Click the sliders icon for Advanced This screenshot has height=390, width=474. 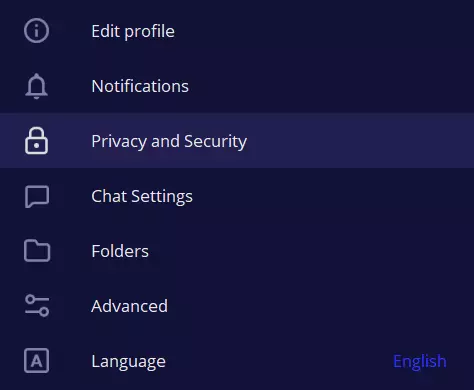37,305
